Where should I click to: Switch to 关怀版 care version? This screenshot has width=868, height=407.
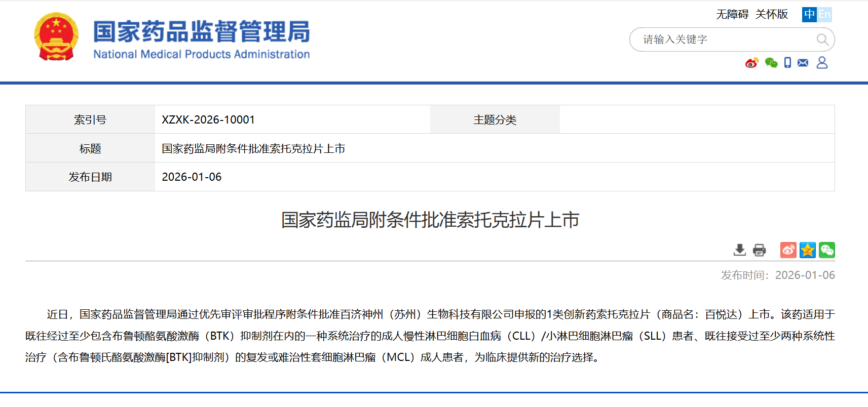[771, 14]
